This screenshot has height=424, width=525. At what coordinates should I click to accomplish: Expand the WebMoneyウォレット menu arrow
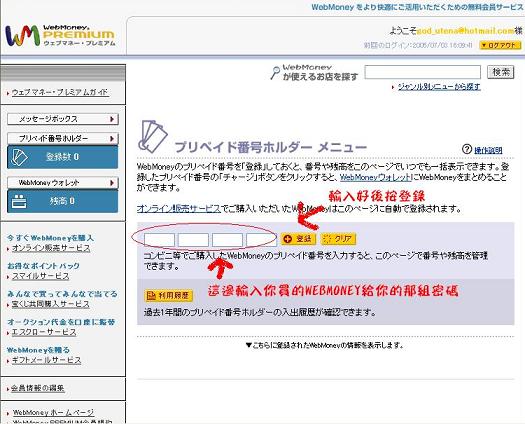coord(112,183)
